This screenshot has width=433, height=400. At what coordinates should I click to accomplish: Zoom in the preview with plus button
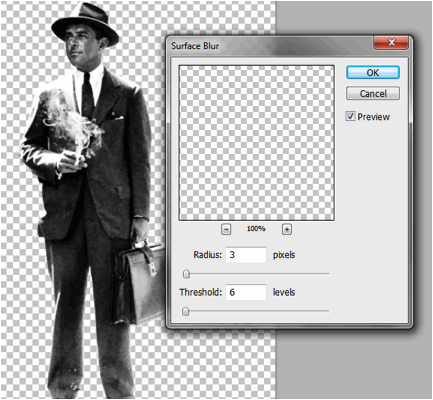[x=287, y=229]
